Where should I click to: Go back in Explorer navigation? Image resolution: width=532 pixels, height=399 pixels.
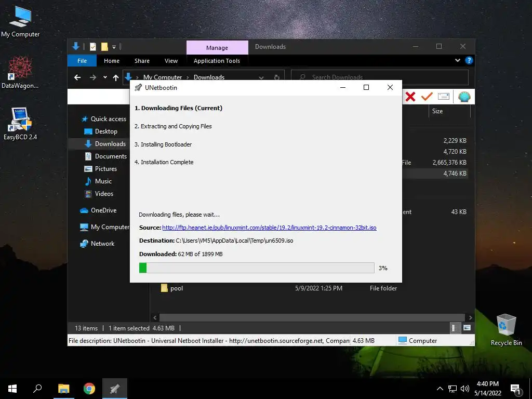[x=77, y=77]
